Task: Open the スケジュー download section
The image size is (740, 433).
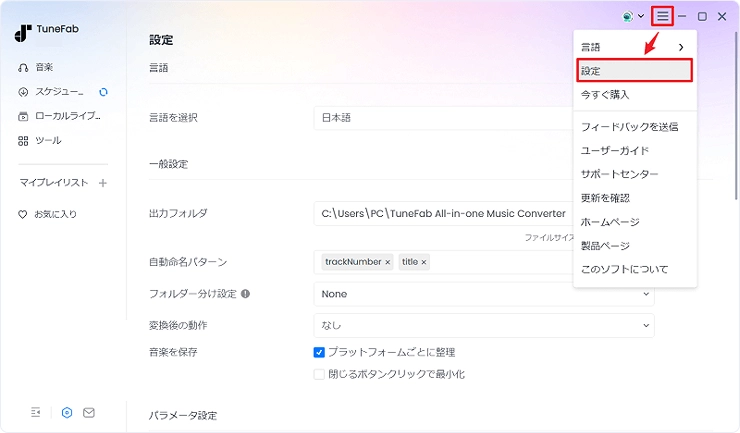Action: pyautogui.click(x=51, y=92)
